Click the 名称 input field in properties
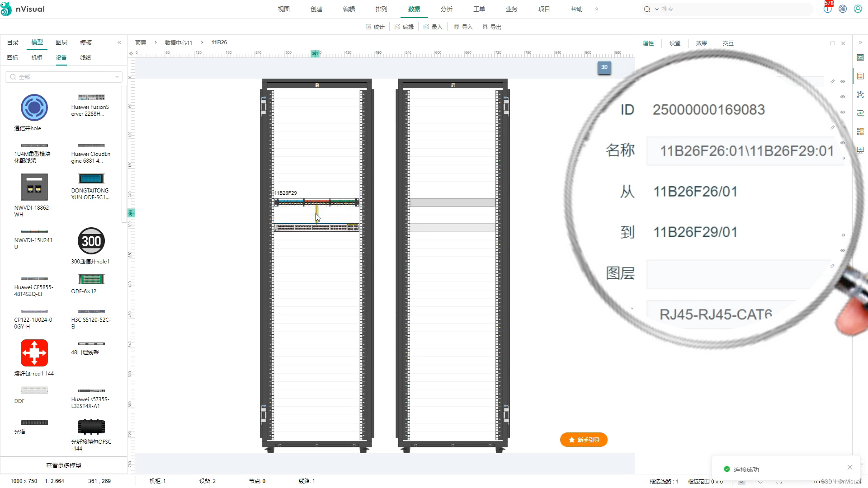This screenshot has height=488, width=868. pos(746,151)
